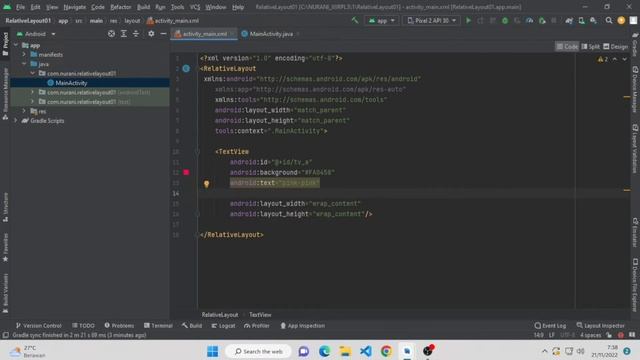Click the Apply Changes and Restart Activity icon

pos(480,20)
